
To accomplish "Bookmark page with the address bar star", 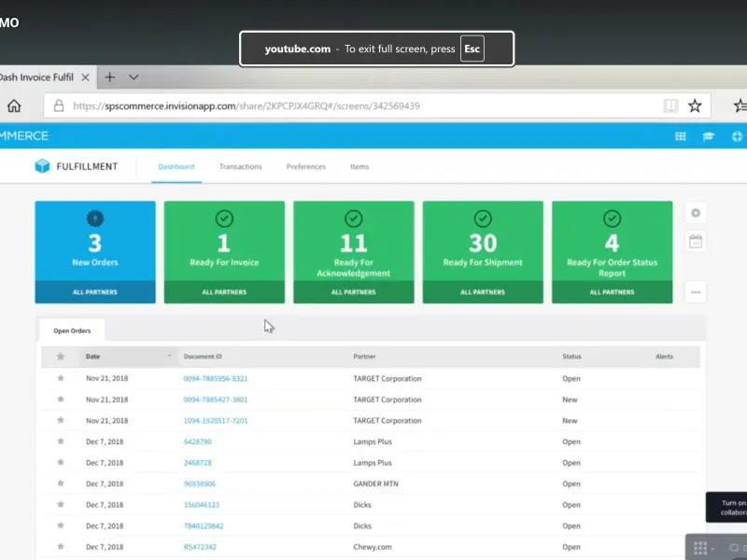I will [x=695, y=105].
